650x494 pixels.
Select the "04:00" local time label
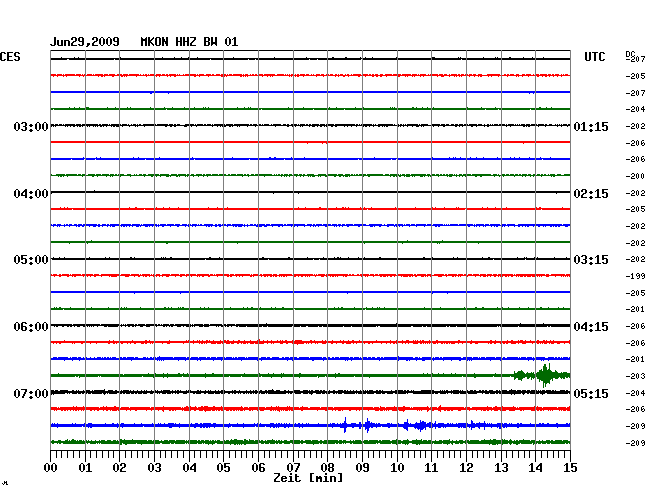[31, 194]
